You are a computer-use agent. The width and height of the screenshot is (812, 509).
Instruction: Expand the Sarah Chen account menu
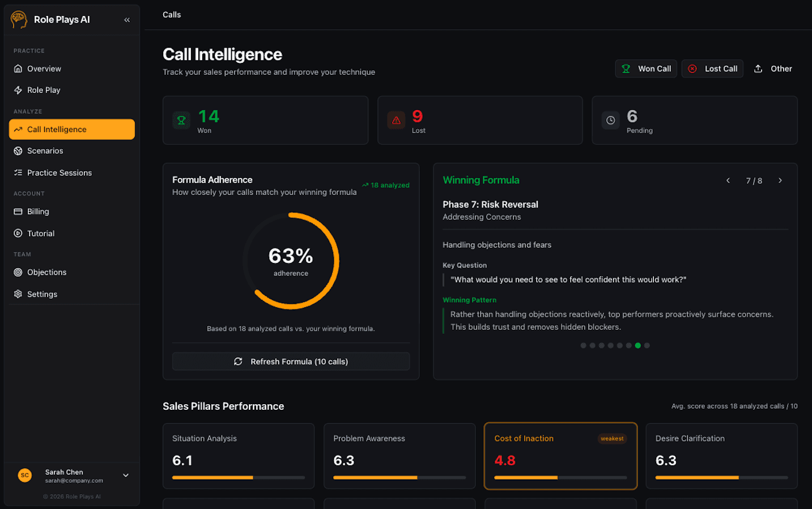(125, 475)
